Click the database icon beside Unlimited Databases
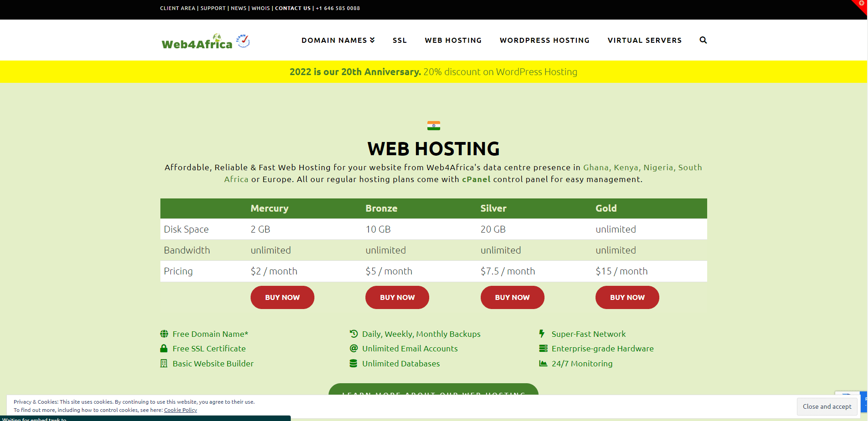This screenshot has height=421, width=868. (x=353, y=364)
